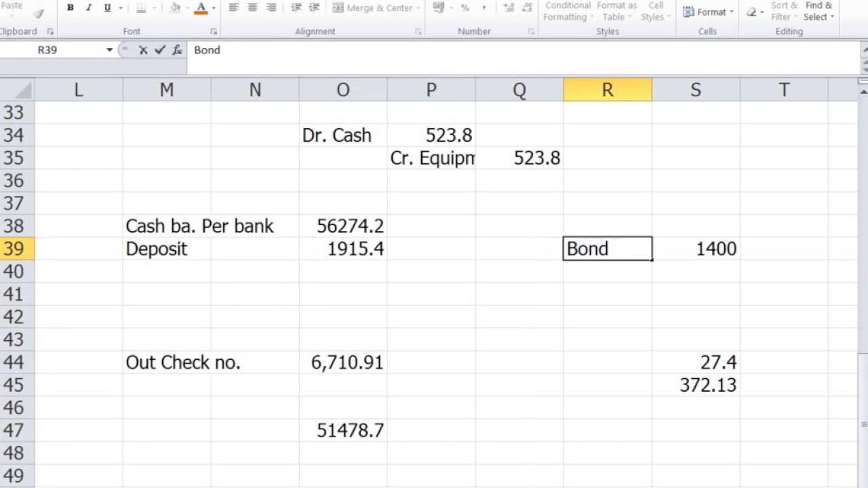Select cell containing 56274.2
The height and width of the screenshot is (488, 868).
[343, 226]
